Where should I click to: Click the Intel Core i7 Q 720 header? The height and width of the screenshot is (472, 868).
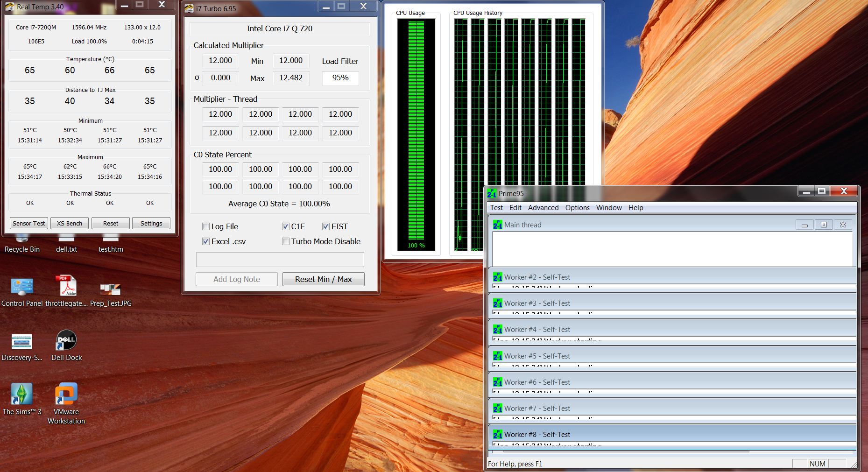tap(280, 28)
